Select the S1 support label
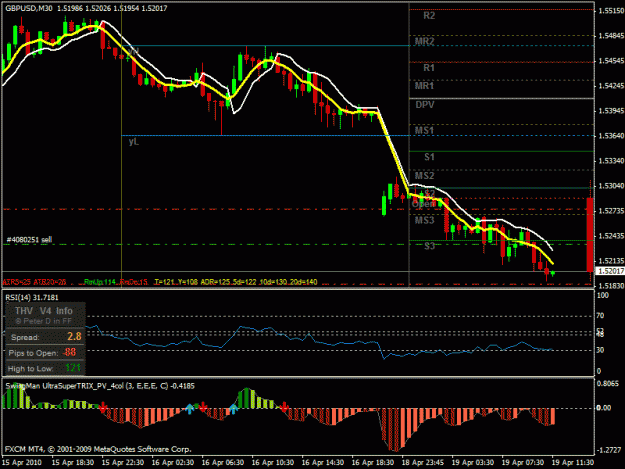The width and height of the screenshot is (625, 469). pos(429,157)
